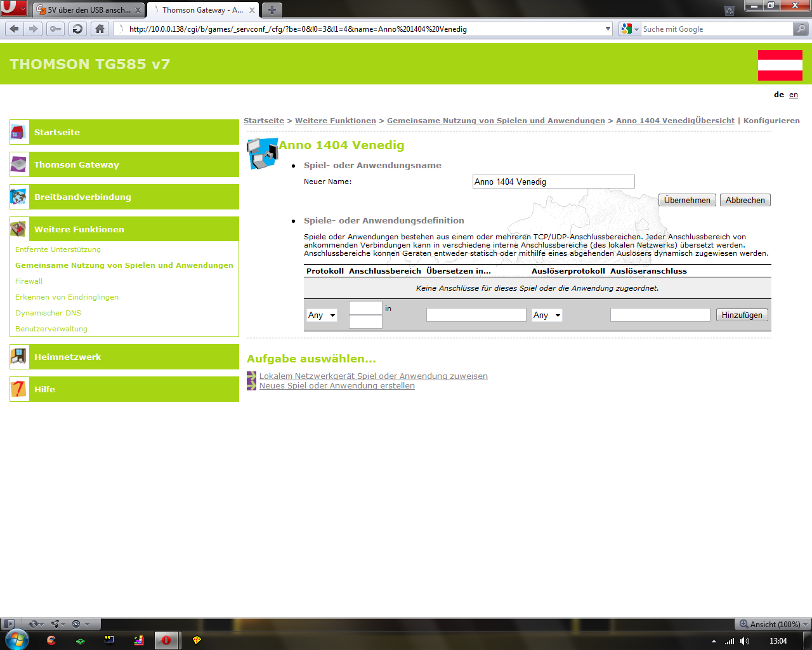Viewport: 812px width, 650px height.
Task: Click the Übernehmen button
Action: [x=687, y=200]
